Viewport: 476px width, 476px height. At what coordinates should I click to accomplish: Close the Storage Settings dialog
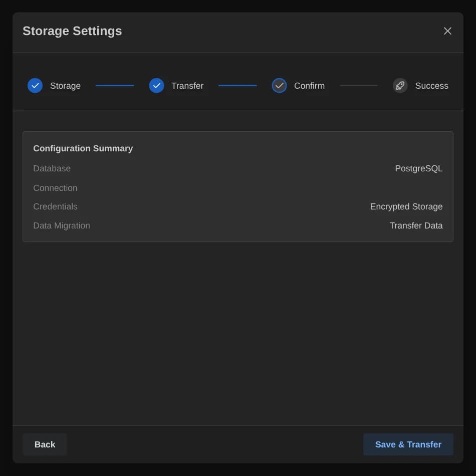tap(447, 31)
